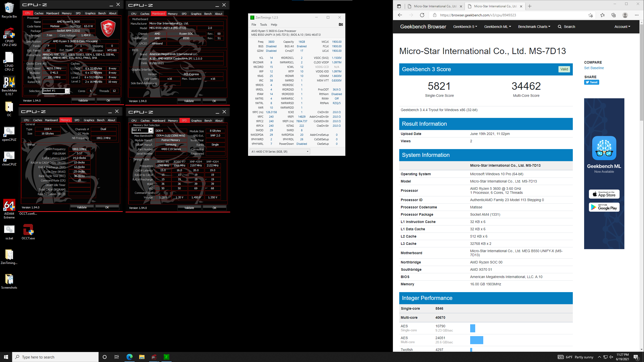The height and width of the screenshot is (362, 644).
Task: Click the Windows Start button
Action: tap(6, 357)
